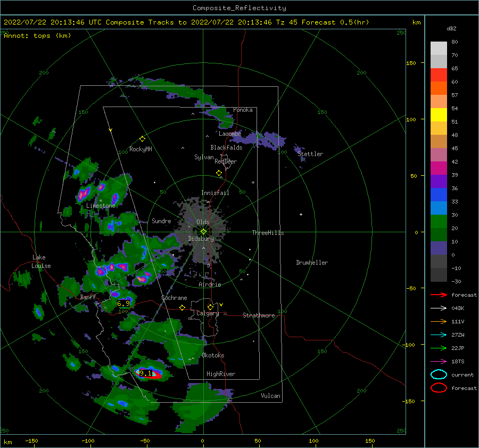
Task: Click the red forecast ellipse legend icon
Action: pos(439,388)
